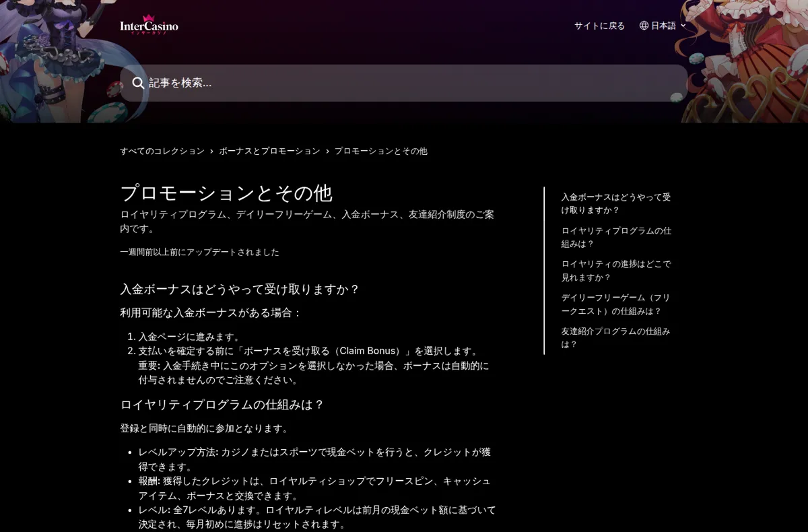Click text 登録と同時に自動的に参加となります。
Viewport: 808px width, 532px height.
click(x=205, y=428)
